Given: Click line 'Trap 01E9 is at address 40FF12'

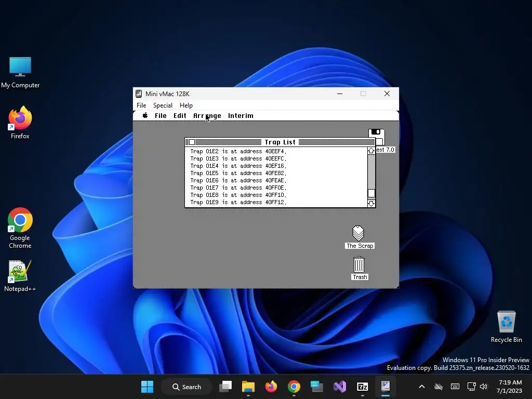Looking at the screenshot, I should tap(238, 202).
